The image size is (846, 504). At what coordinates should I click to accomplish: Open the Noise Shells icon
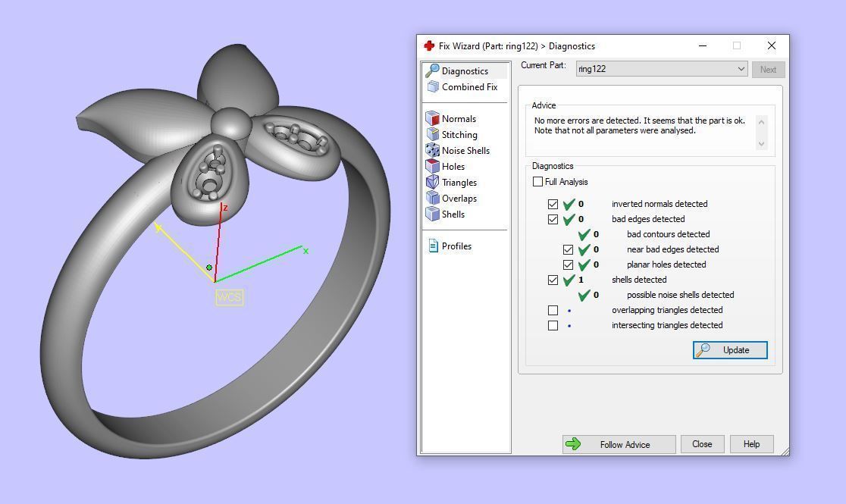433,151
